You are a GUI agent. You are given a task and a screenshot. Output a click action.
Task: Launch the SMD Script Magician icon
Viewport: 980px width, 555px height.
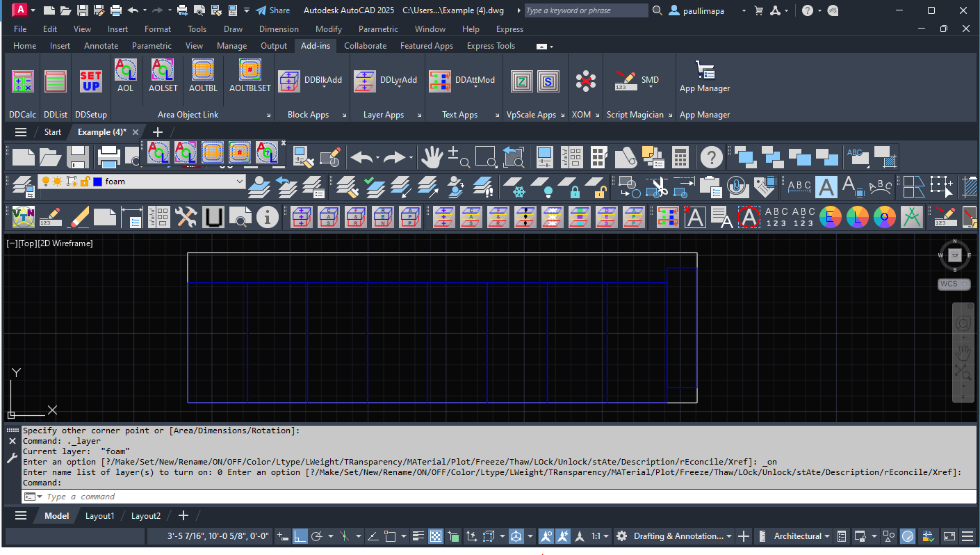click(x=626, y=81)
